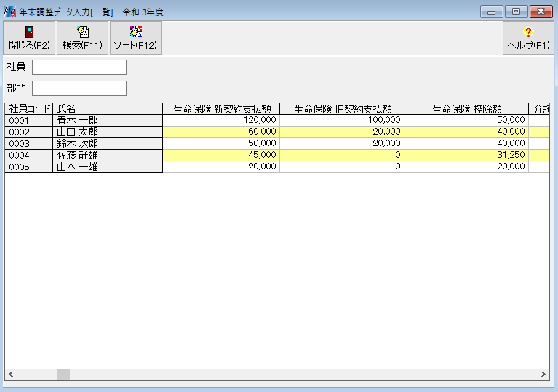This screenshot has width=558, height=392.
Task: Click the horizontal scrollbar thumb
Action: (63, 374)
